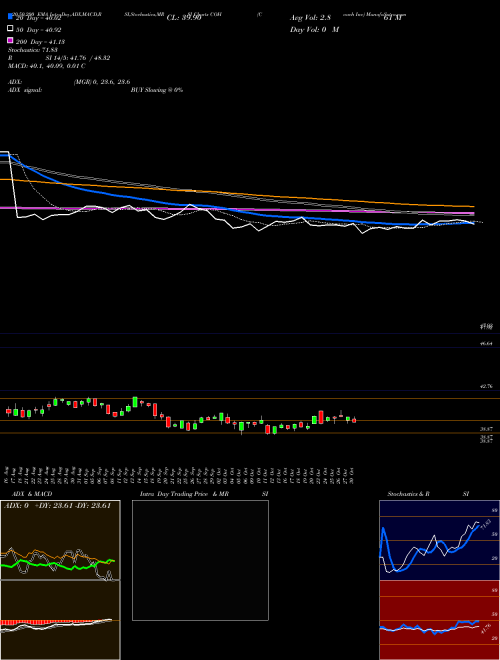
Task: Click the blue 20 Day legend swatch
Action: [x=10, y=17]
